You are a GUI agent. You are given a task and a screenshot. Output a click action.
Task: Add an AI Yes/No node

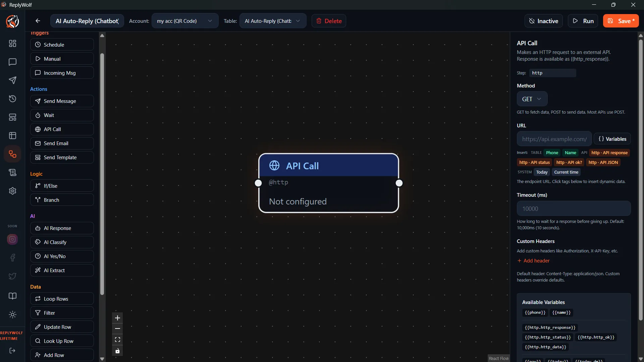pyautogui.click(x=62, y=256)
